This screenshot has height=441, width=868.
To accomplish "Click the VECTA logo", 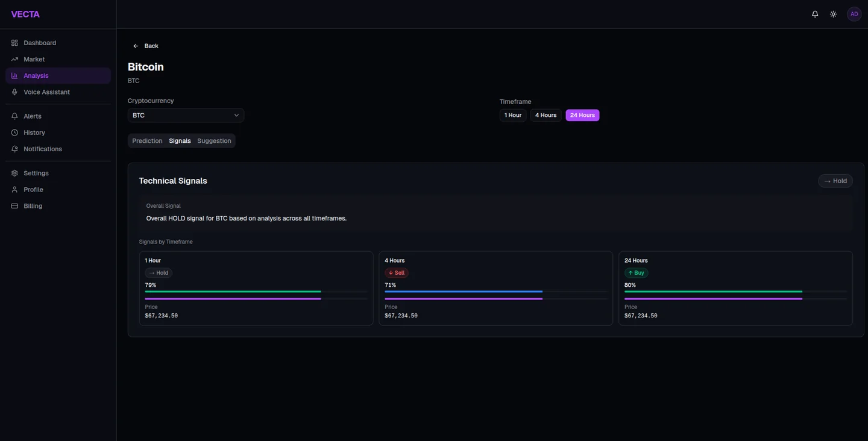I will [25, 14].
